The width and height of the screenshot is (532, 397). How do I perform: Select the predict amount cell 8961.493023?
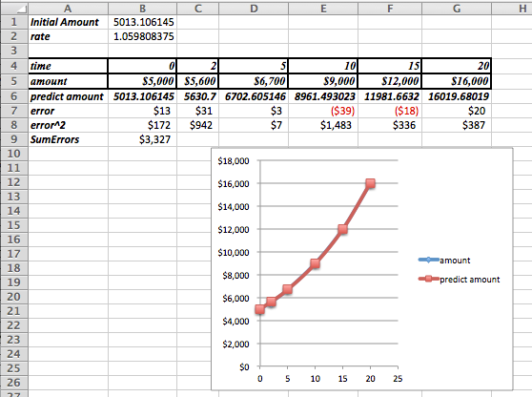(x=323, y=96)
